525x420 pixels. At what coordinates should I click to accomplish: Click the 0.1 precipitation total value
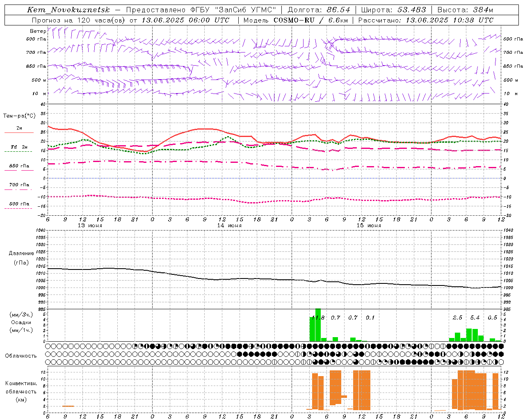[370, 318]
